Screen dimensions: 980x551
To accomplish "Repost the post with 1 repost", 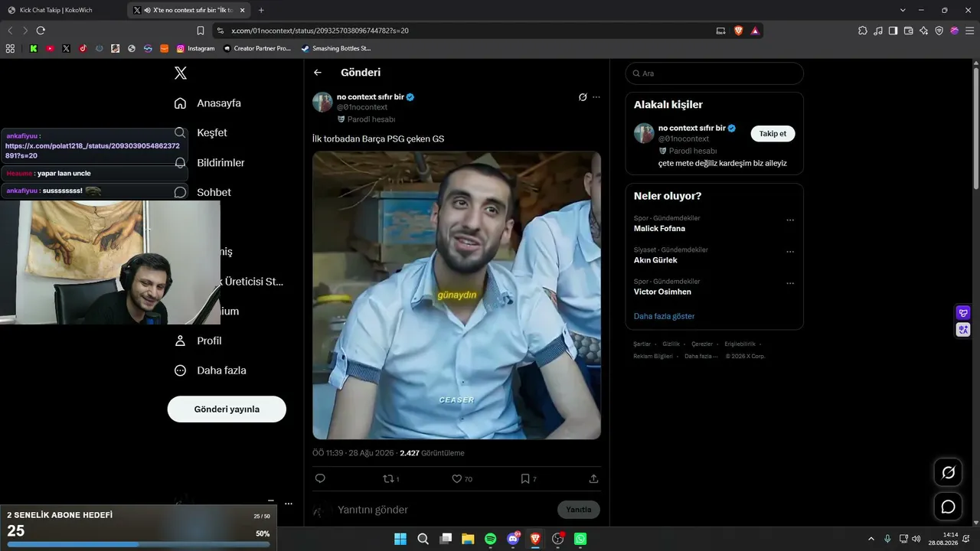I will click(x=390, y=479).
